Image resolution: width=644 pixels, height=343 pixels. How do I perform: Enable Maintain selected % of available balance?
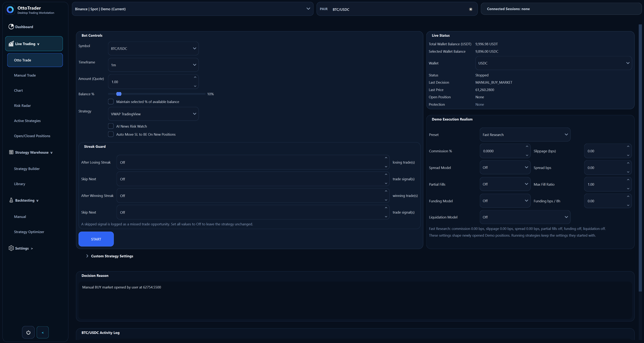pos(111,102)
